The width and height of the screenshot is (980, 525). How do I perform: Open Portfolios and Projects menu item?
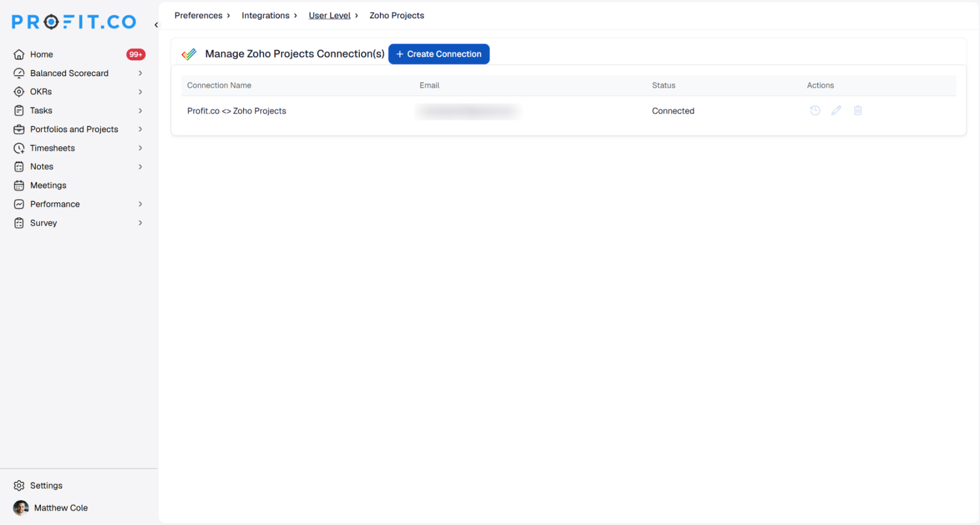click(74, 129)
